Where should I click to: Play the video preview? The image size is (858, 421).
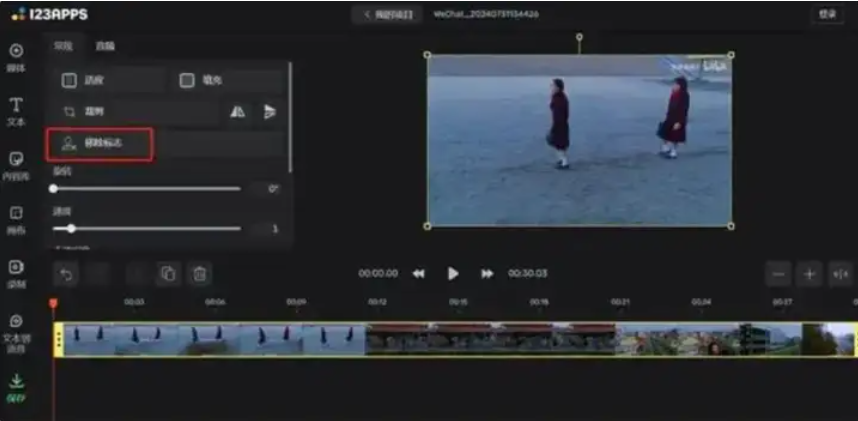453,273
